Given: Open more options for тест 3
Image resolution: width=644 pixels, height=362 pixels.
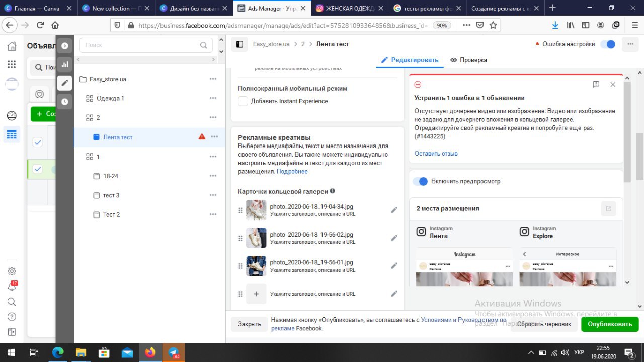Looking at the screenshot, I should tap(213, 195).
